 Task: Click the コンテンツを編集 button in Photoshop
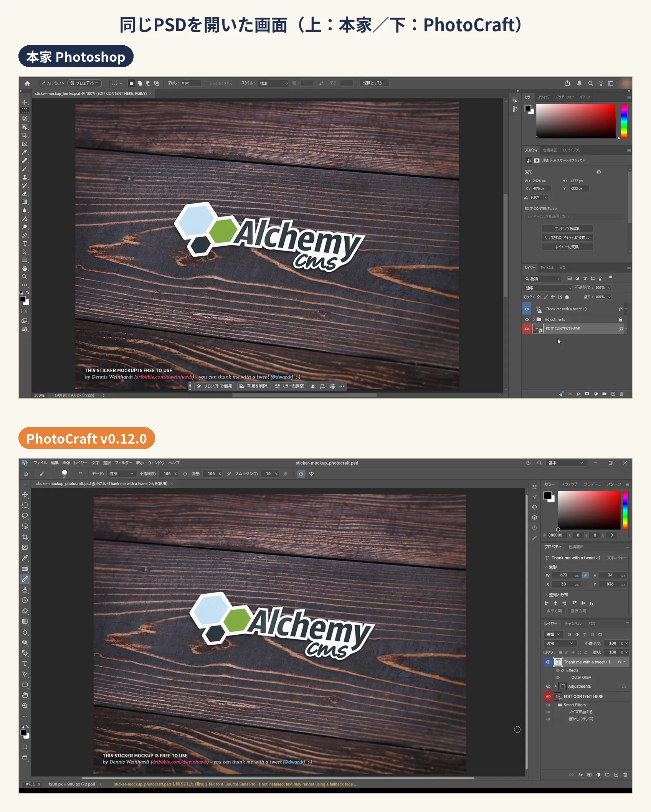pos(567,228)
